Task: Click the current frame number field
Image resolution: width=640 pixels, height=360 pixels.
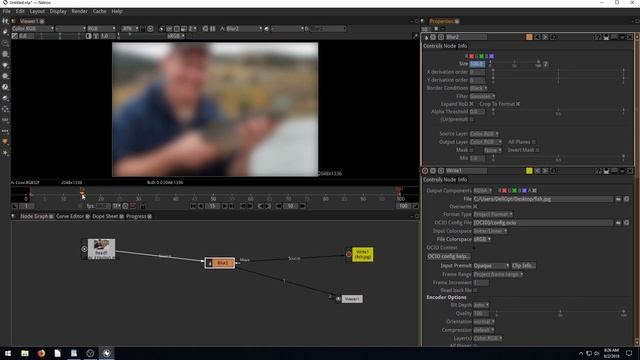Action: pyautogui.click(x=212, y=206)
